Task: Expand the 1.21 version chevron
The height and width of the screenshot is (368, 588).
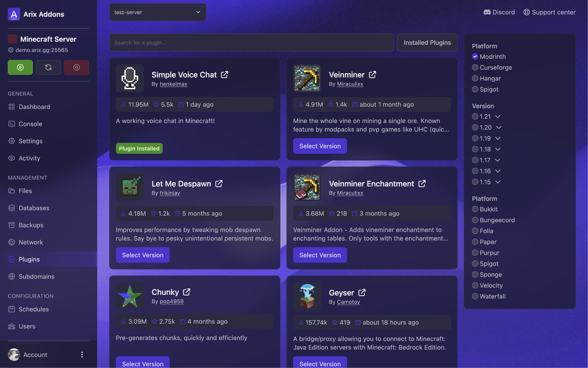Action: (498, 117)
